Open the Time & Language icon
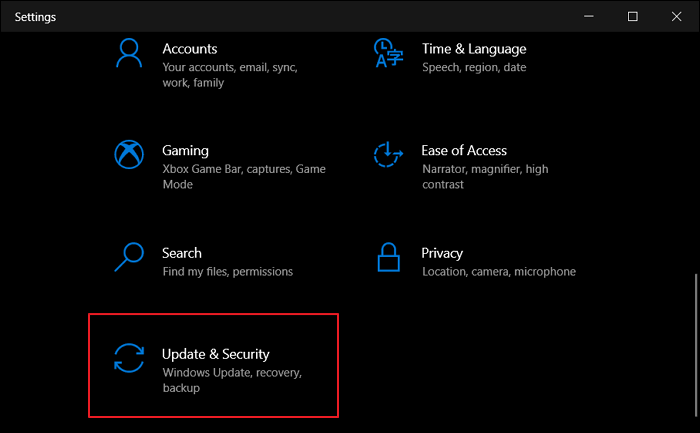This screenshot has height=433, width=700. 387,53
